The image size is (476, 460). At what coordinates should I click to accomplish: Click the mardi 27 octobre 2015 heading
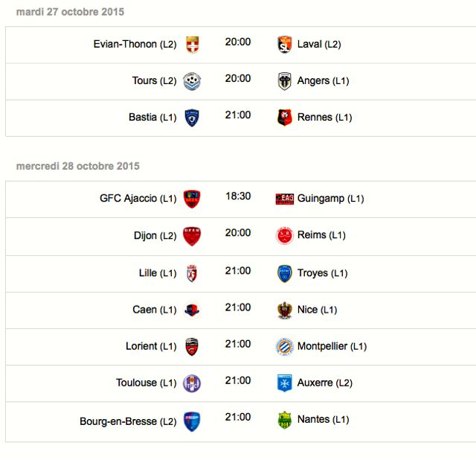pyautogui.click(x=70, y=12)
